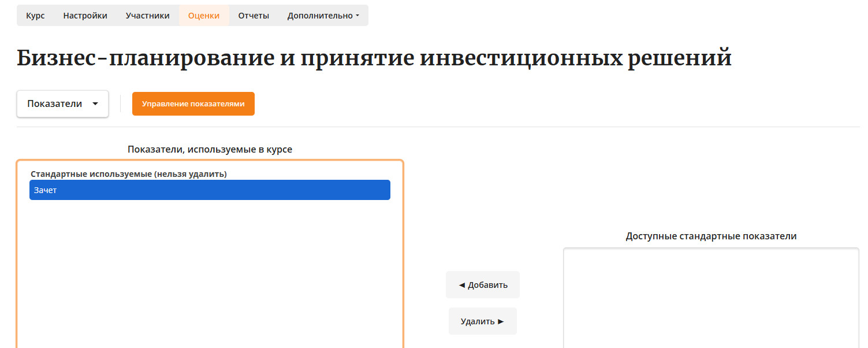Go to the Участники tab

pyautogui.click(x=147, y=16)
